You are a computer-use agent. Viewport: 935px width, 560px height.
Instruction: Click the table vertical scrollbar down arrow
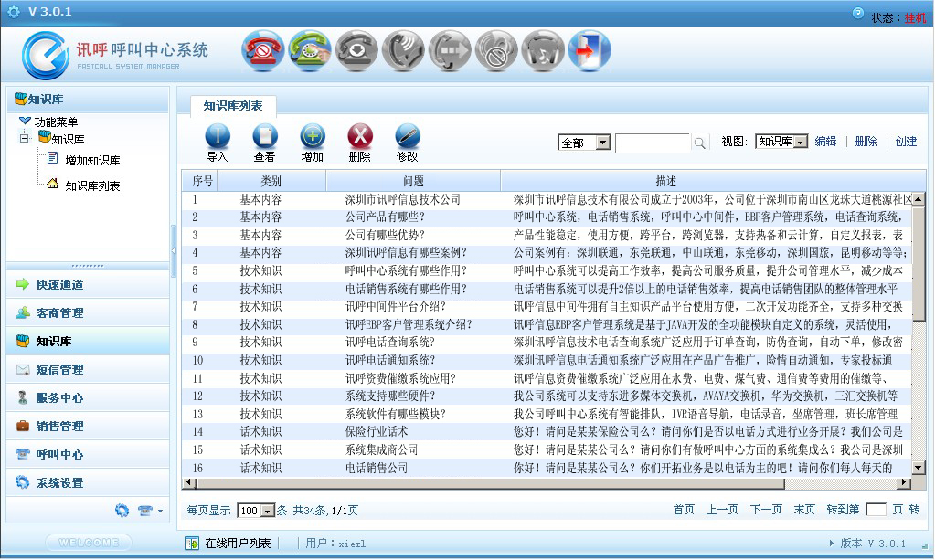click(x=919, y=469)
